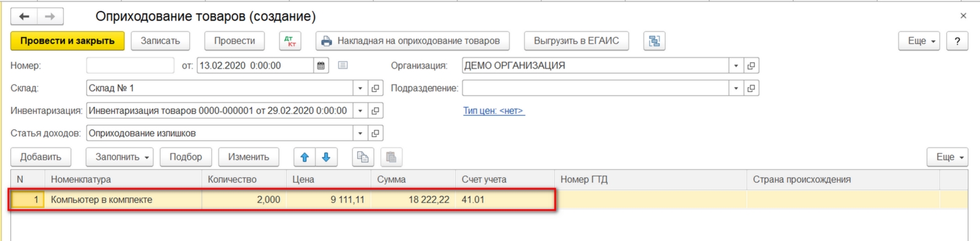The height and width of the screenshot is (241, 980).
Task: Click the Добавить button
Action: click(40, 157)
